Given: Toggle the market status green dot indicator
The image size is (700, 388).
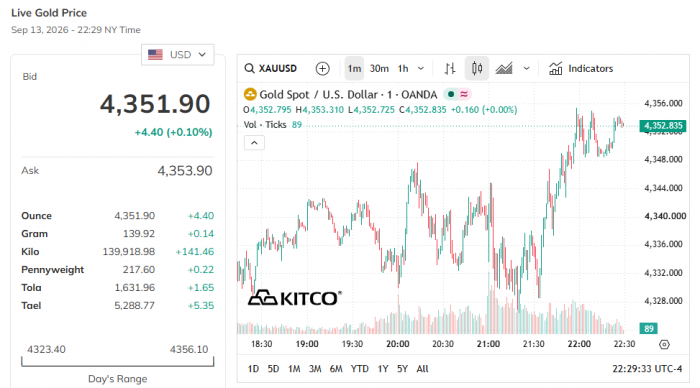Looking at the screenshot, I should tap(451, 94).
